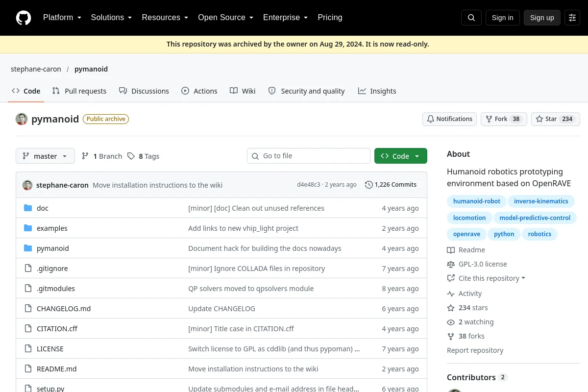Select the openrave topic tag

[x=466, y=234]
